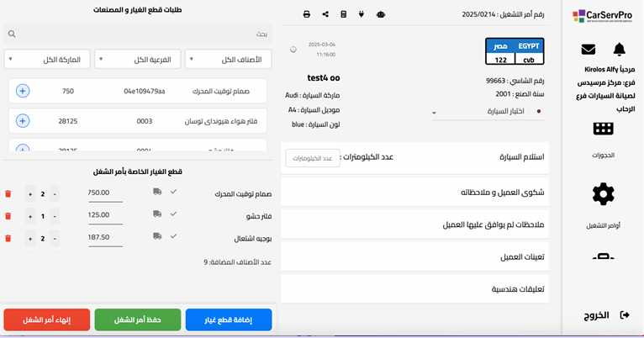Click the بحث search field
The width and height of the screenshot is (644, 338).
coord(138,34)
